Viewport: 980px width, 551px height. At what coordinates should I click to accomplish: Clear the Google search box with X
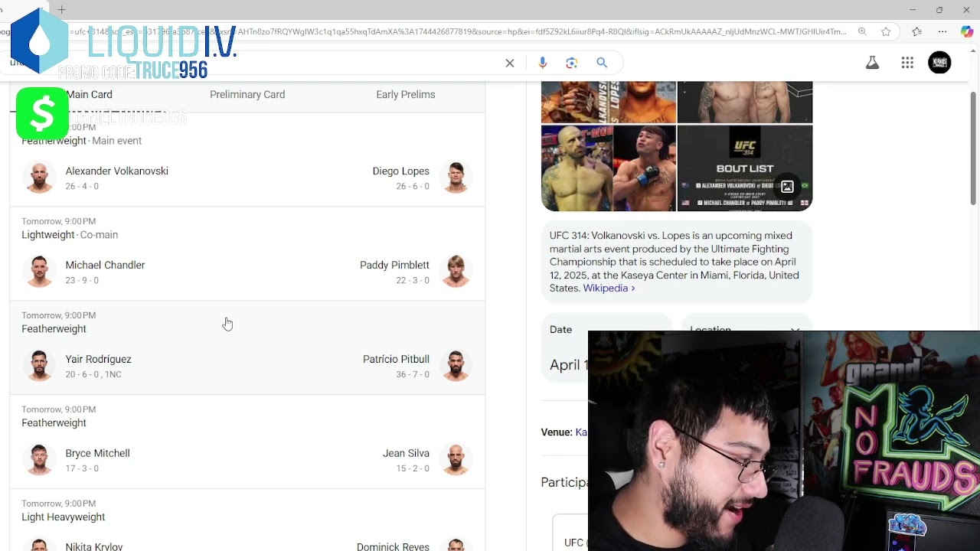click(x=510, y=63)
